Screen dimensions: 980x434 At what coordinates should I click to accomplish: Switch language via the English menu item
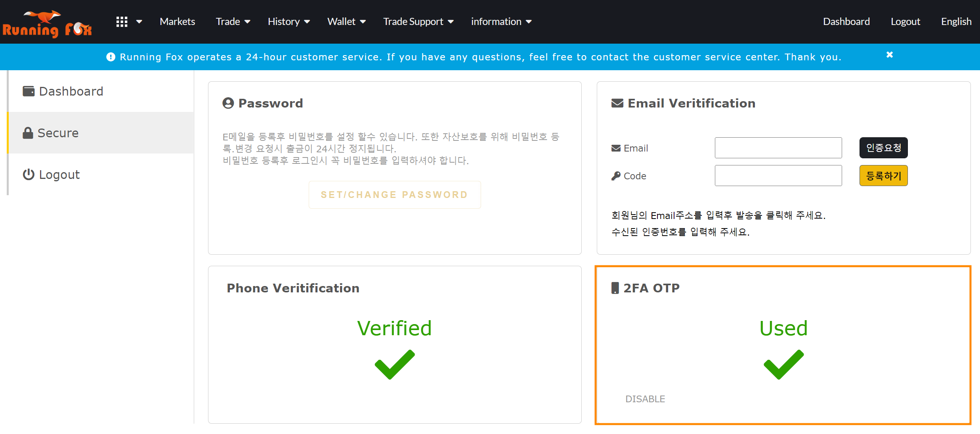click(956, 21)
